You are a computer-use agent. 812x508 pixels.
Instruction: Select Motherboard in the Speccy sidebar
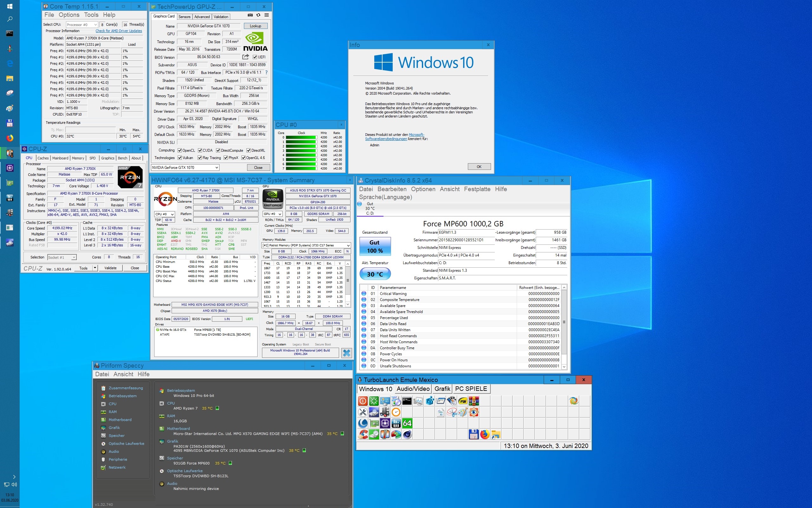tap(120, 420)
